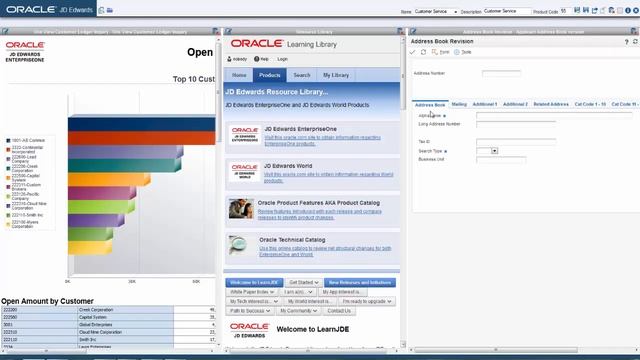Expand the Path to Success dropdown
This screenshot has width=640, height=360.
pos(249,311)
